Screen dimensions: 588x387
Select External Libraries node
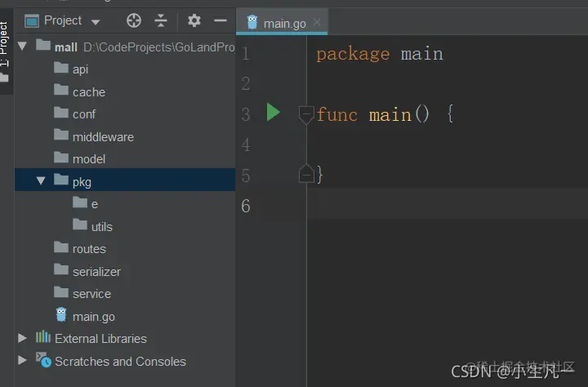coord(125,338)
